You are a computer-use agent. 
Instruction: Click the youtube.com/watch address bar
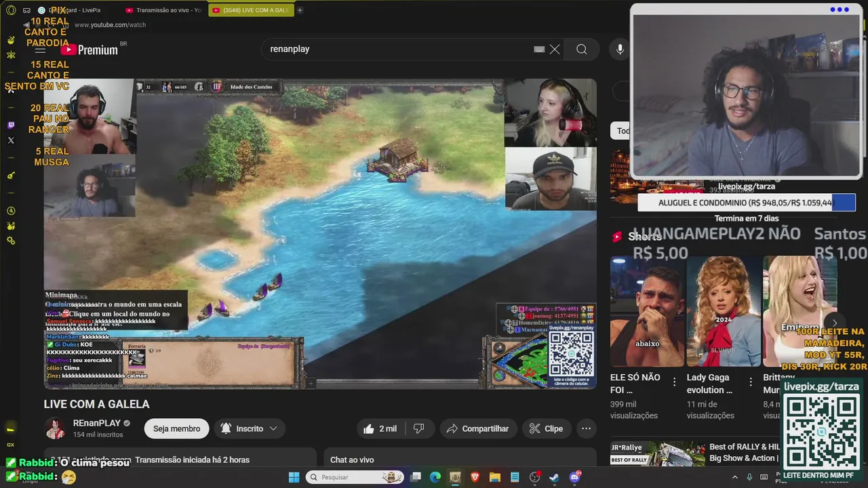pyautogui.click(x=110, y=25)
